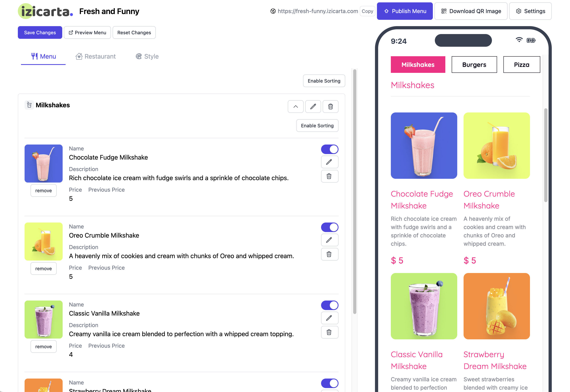The width and height of the screenshot is (570, 392).
Task: Click the 9:24 clock in phone preview
Action: coord(399,41)
